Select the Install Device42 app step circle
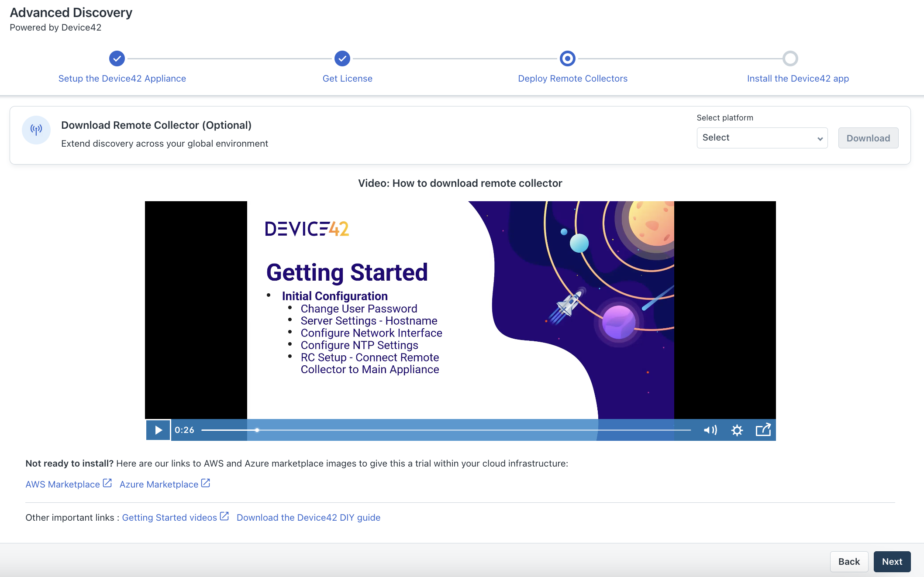This screenshot has height=577, width=924. tap(790, 58)
